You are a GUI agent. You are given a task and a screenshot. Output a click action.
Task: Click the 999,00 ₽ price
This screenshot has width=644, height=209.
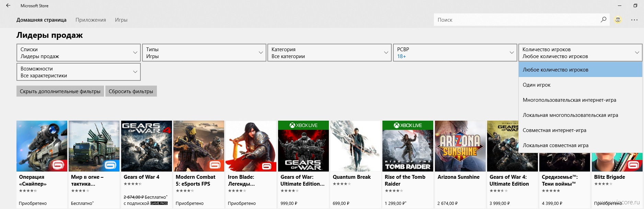[x=289, y=203]
